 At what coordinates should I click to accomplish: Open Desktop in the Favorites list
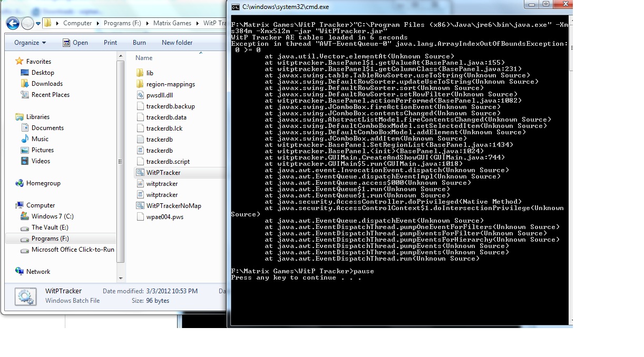pos(37,73)
